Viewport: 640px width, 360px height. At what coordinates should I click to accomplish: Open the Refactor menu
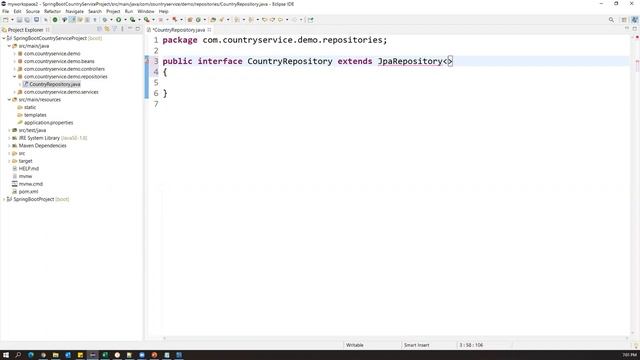52,11
